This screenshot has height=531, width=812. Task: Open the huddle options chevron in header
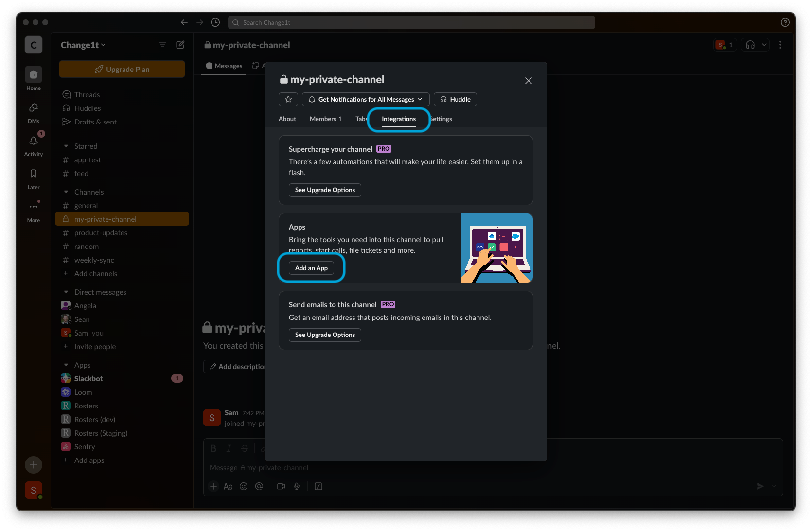point(764,45)
